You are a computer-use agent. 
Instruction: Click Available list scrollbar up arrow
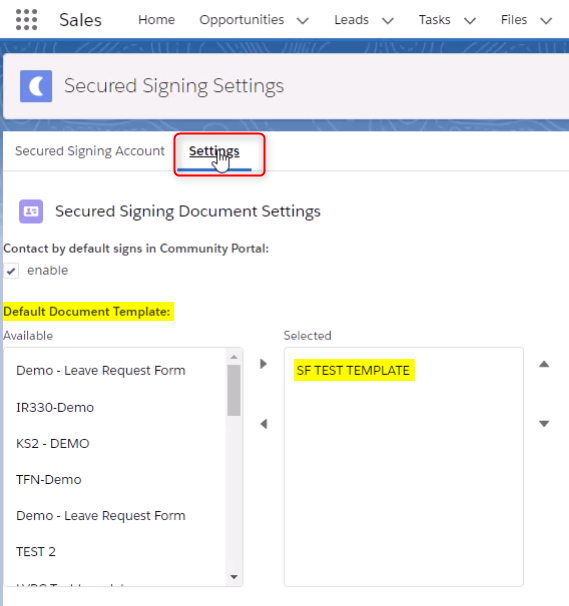click(234, 357)
